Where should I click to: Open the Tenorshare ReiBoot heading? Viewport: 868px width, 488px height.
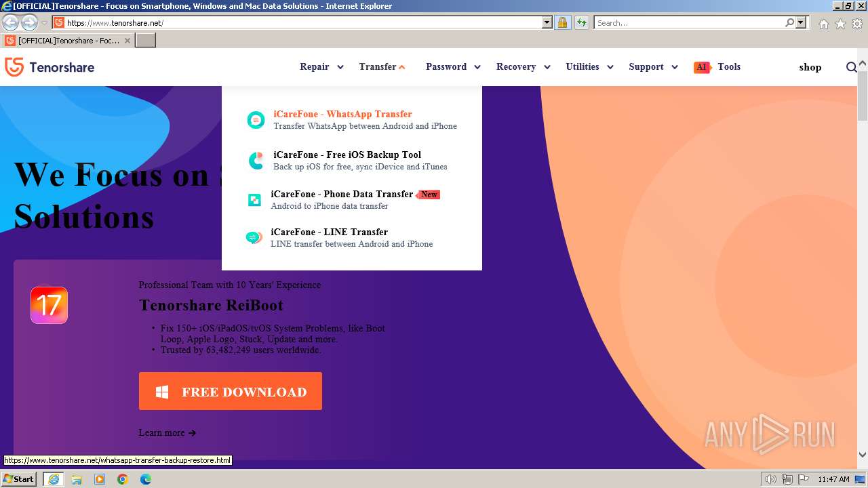211,305
